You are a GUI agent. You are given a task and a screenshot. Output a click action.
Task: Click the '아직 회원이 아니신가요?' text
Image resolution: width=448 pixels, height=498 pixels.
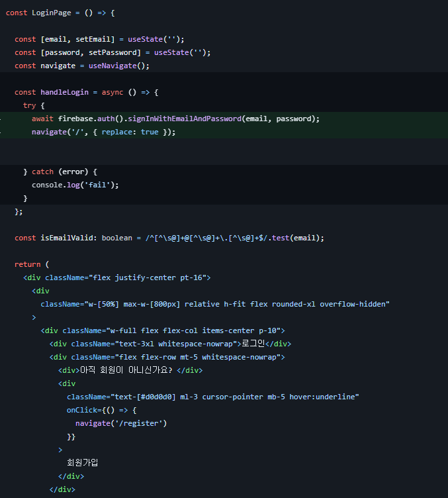coord(126,370)
